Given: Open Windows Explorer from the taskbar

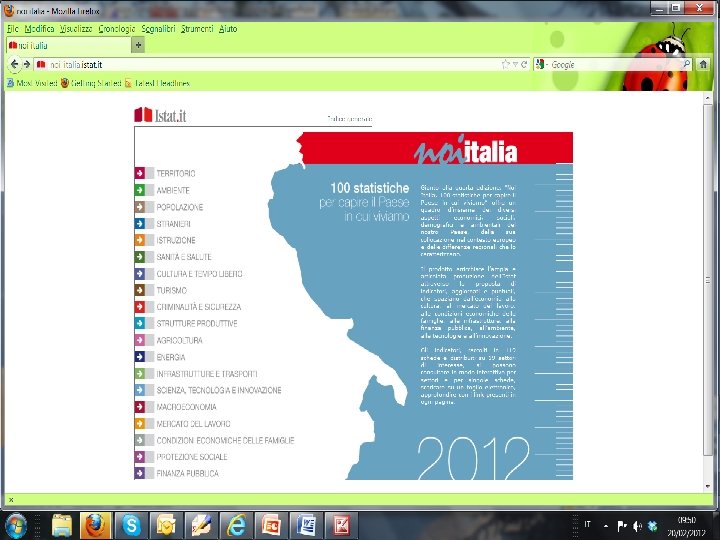Looking at the screenshot, I should pyautogui.click(x=62, y=526).
